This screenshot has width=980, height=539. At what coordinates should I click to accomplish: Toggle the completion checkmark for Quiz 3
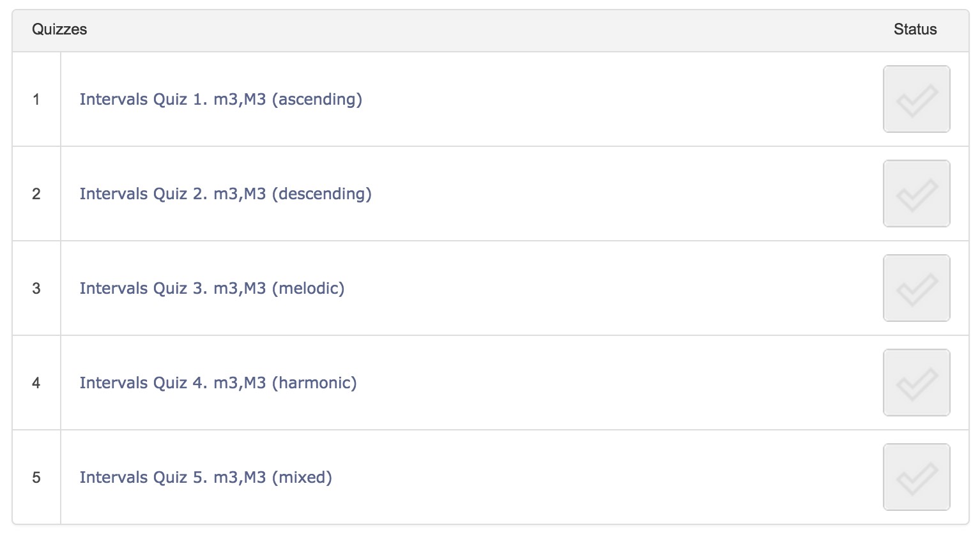(916, 288)
